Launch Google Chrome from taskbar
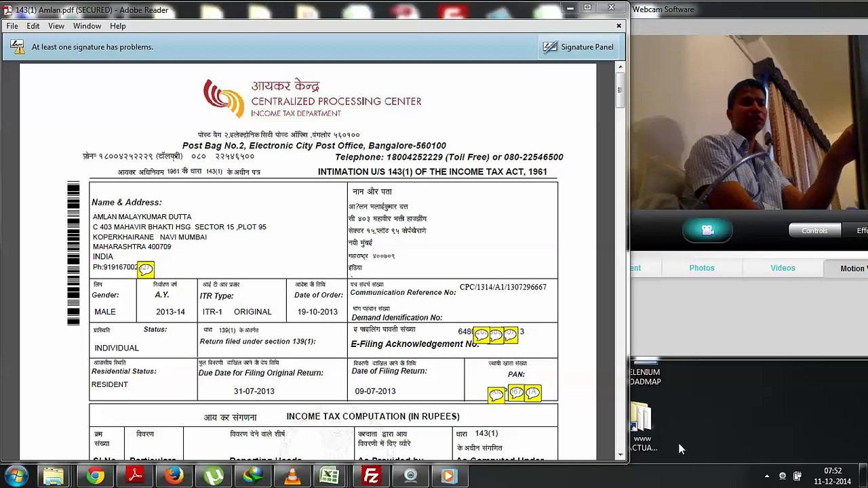 click(96, 476)
